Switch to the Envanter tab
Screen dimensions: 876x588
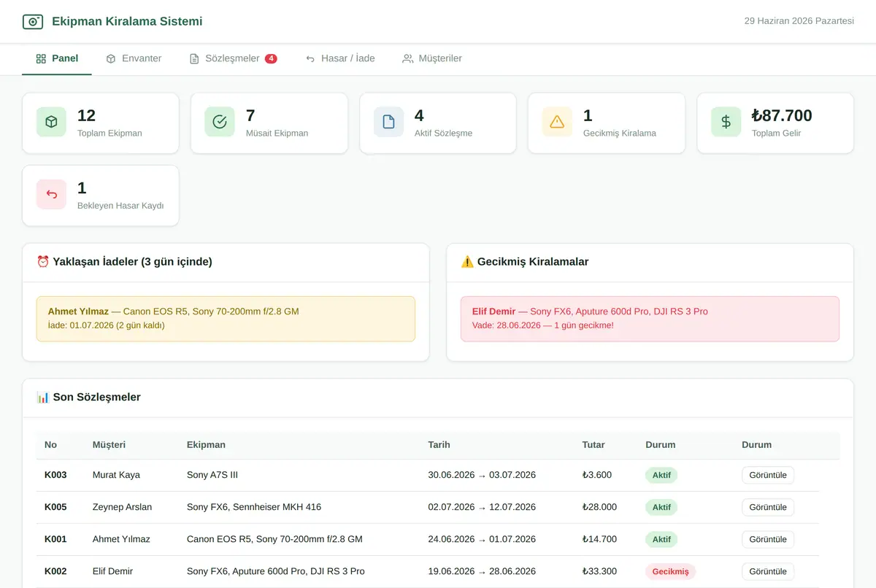134,58
